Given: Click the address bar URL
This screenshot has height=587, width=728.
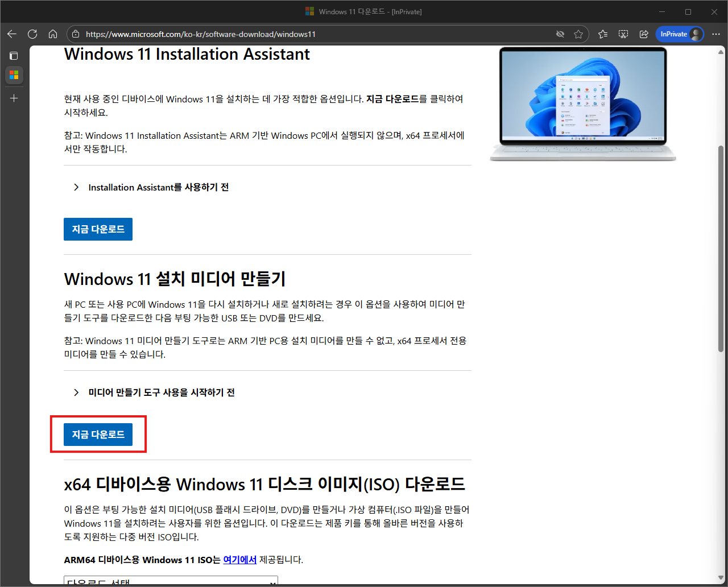Looking at the screenshot, I should coord(201,34).
